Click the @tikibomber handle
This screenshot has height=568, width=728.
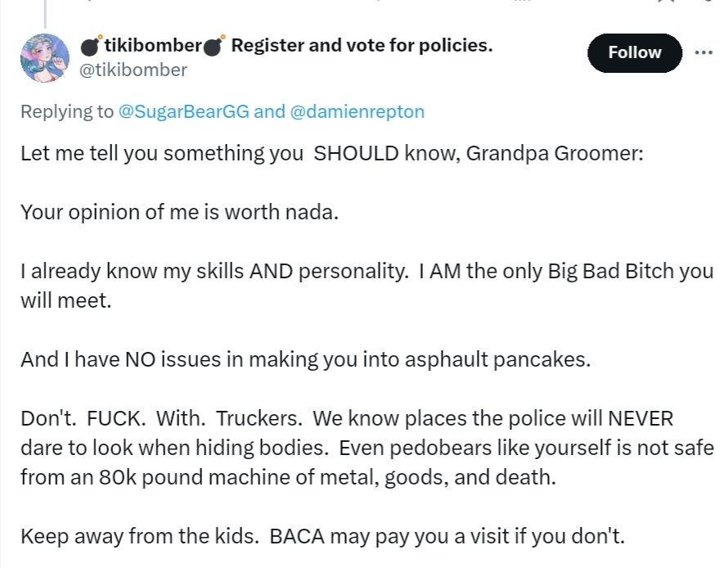click(133, 70)
